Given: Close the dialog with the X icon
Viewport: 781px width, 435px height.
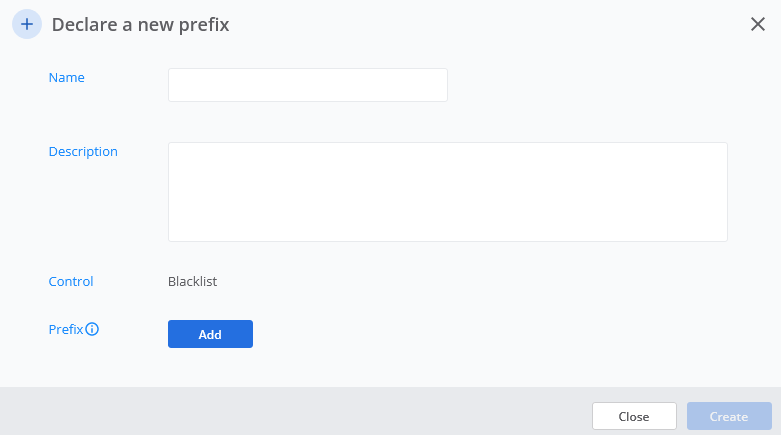Looking at the screenshot, I should (x=758, y=24).
